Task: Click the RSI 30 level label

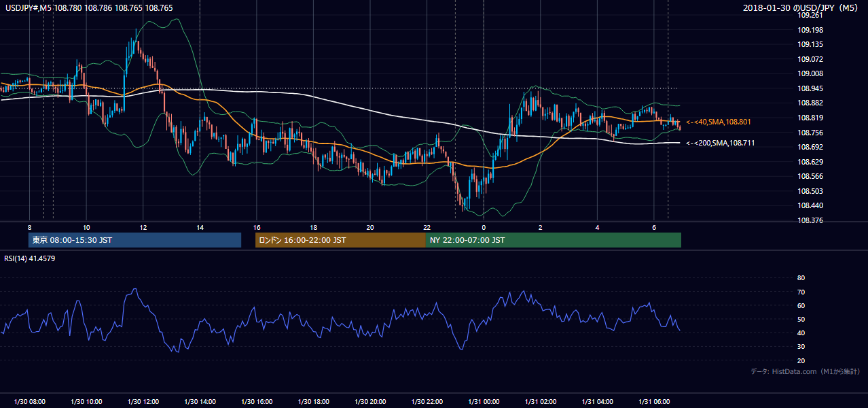Action: (801, 347)
